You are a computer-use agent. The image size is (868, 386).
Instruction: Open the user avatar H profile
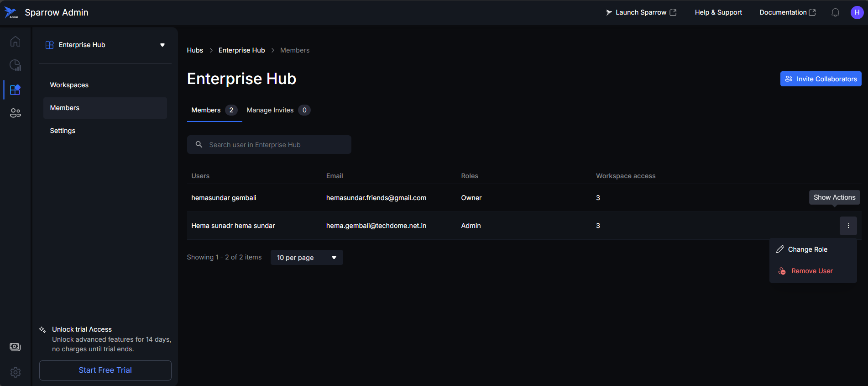pyautogui.click(x=857, y=13)
